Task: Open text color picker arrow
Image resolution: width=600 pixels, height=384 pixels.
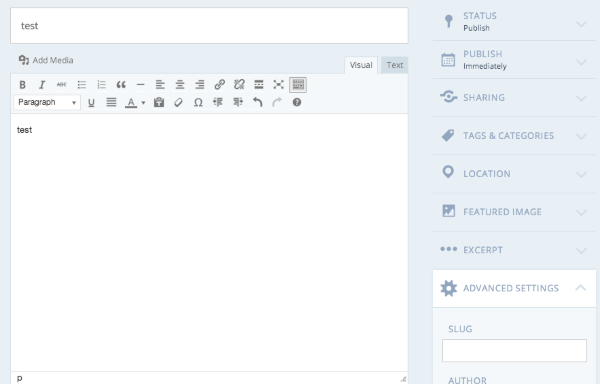Action: click(x=143, y=103)
